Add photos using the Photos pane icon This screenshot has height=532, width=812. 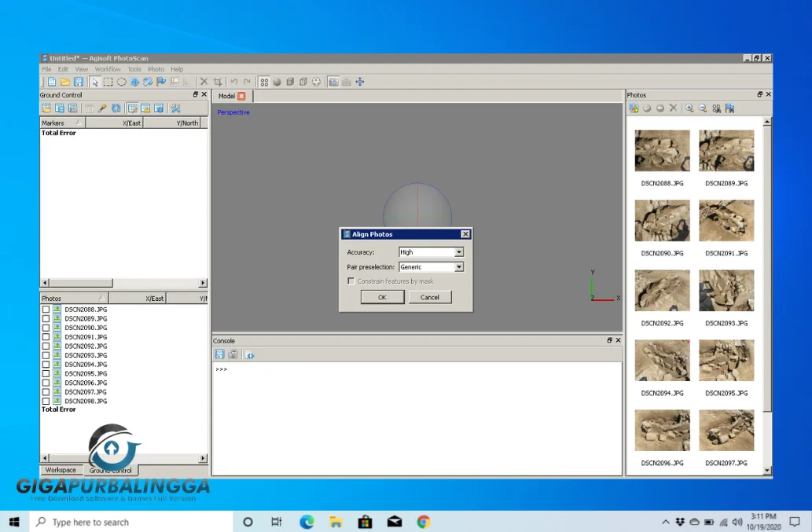pyautogui.click(x=634, y=108)
